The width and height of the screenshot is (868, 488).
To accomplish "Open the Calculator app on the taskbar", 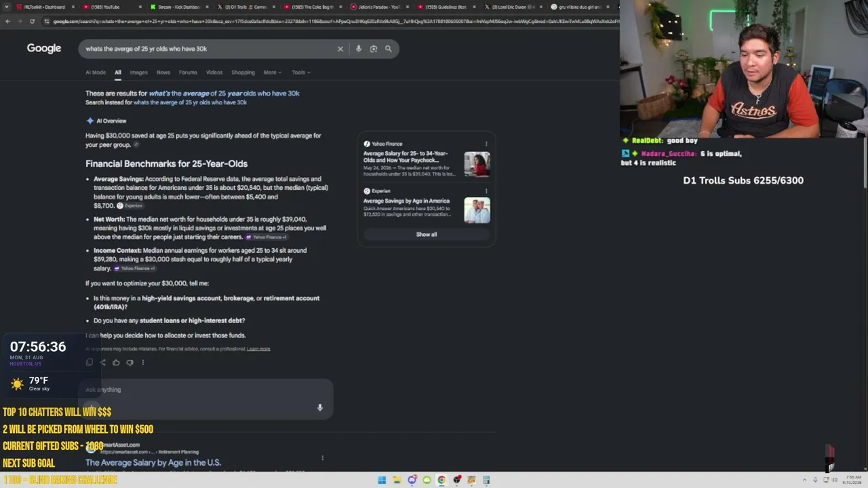I will [486, 480].
